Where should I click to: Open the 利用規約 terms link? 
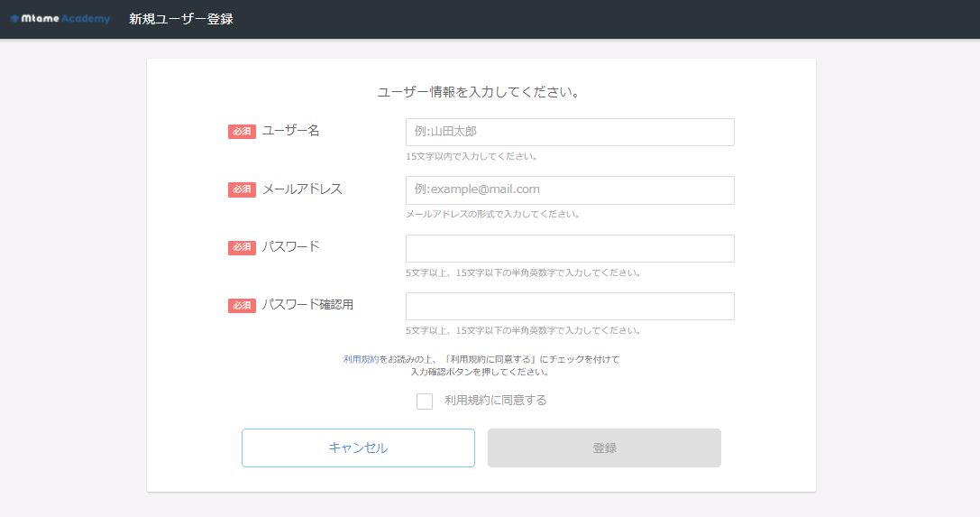point(362,359)
